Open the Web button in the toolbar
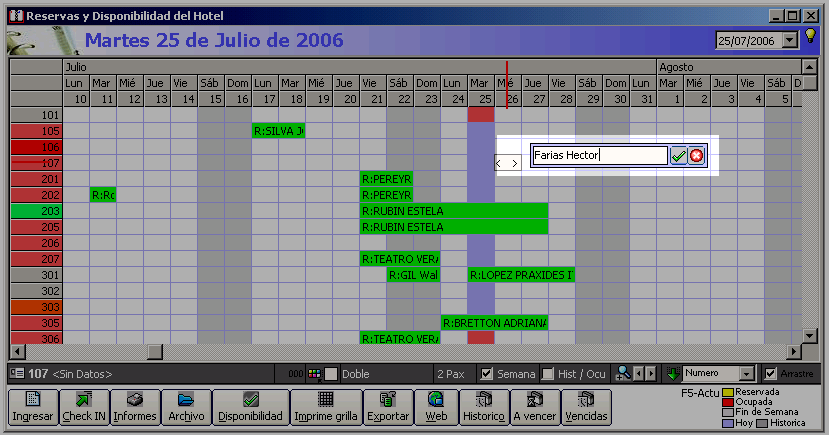 click(436, 407)
